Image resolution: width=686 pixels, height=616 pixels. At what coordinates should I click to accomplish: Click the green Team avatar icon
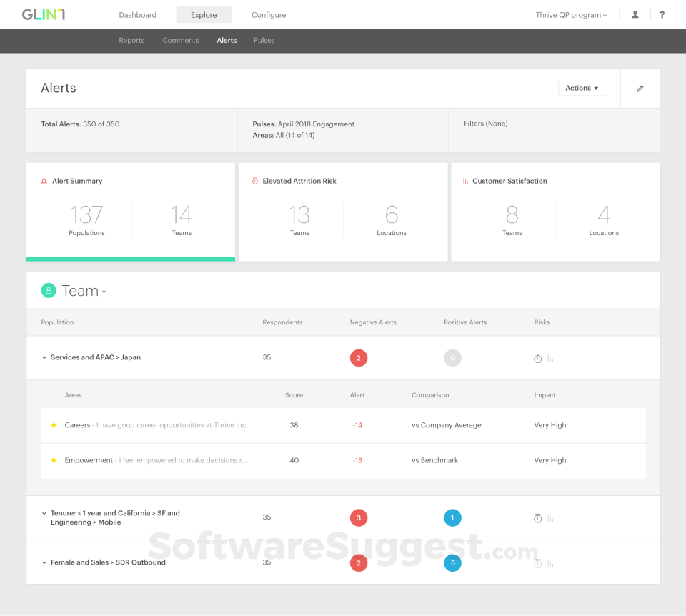point(49,290)
